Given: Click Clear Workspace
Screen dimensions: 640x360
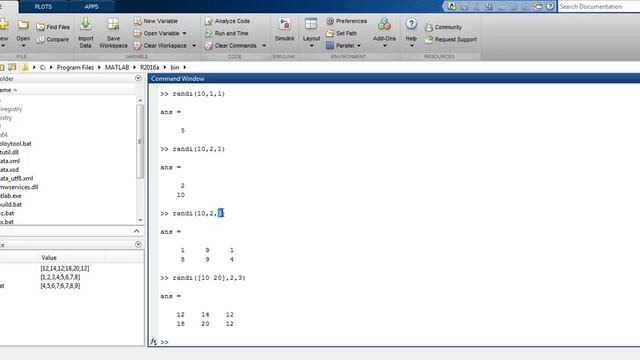Looking at the screenshot, I should 160,46.
